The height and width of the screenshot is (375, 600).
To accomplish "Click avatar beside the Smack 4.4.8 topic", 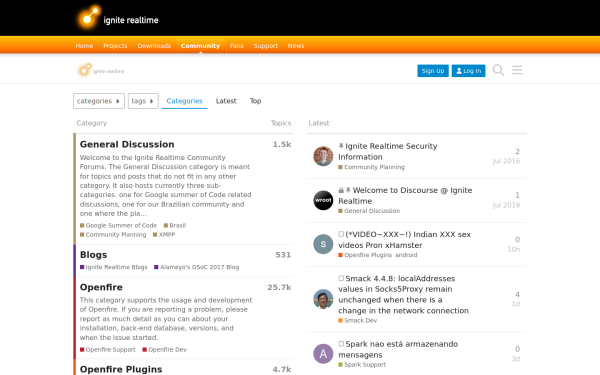I will click(x=323, y=299).
